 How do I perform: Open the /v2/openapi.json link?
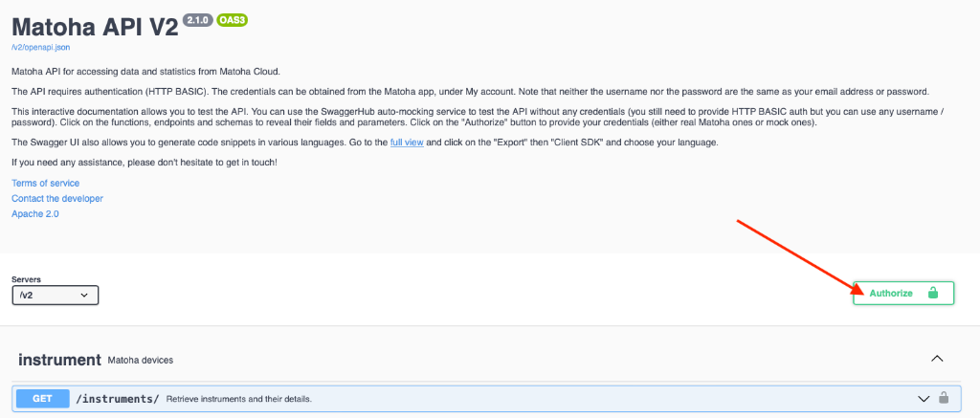[x=36, y=48]
